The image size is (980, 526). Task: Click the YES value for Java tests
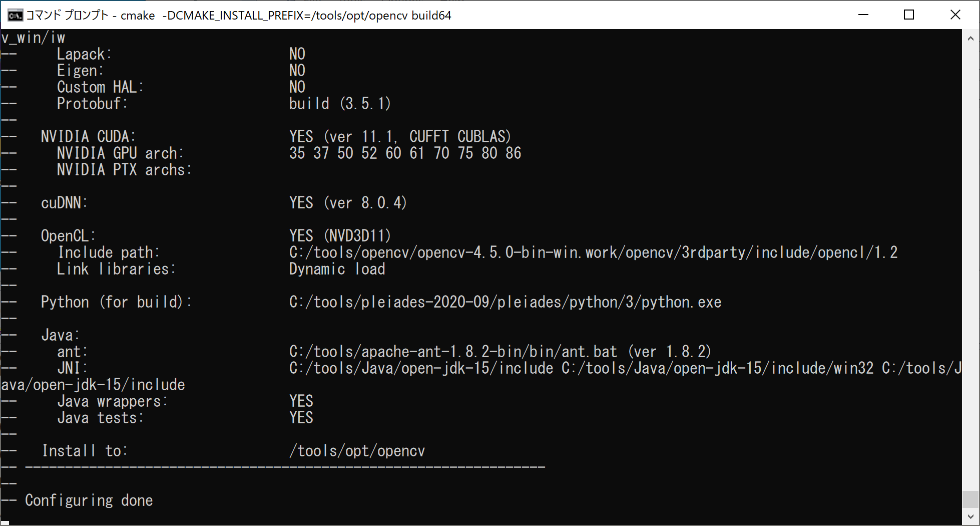(x=301, y=418)
